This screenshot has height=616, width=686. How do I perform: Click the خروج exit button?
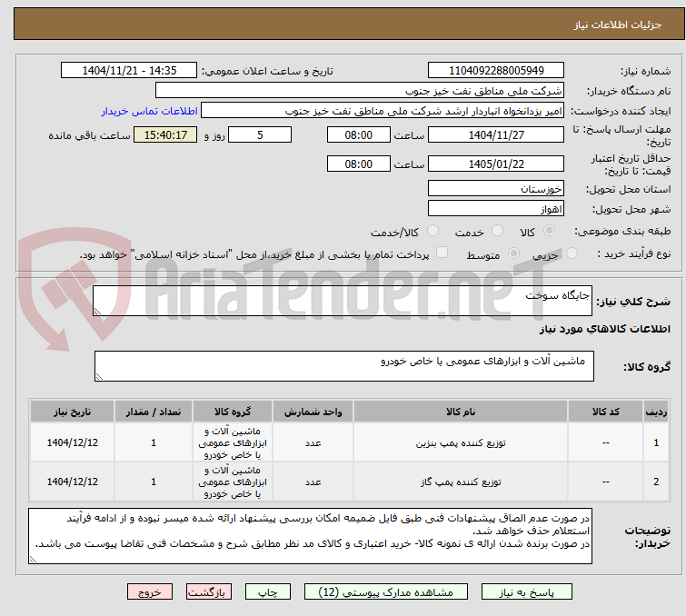(x=150, y=592)
